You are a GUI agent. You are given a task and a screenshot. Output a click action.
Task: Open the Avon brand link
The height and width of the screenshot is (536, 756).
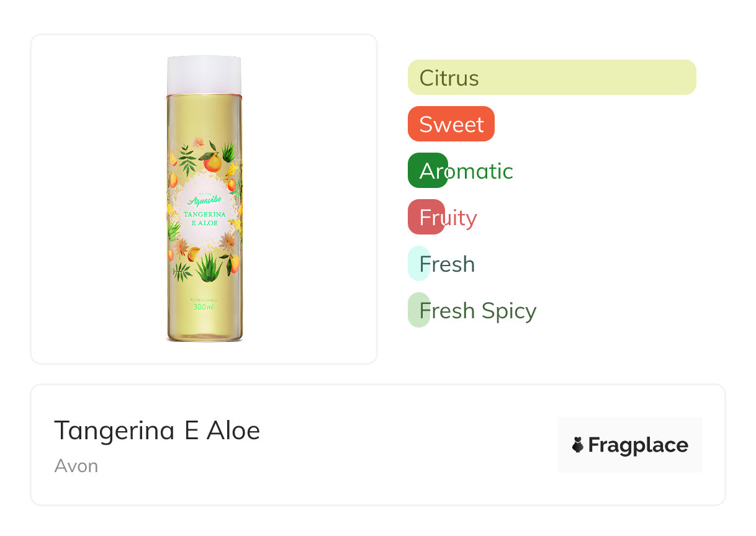coord(76,466)
